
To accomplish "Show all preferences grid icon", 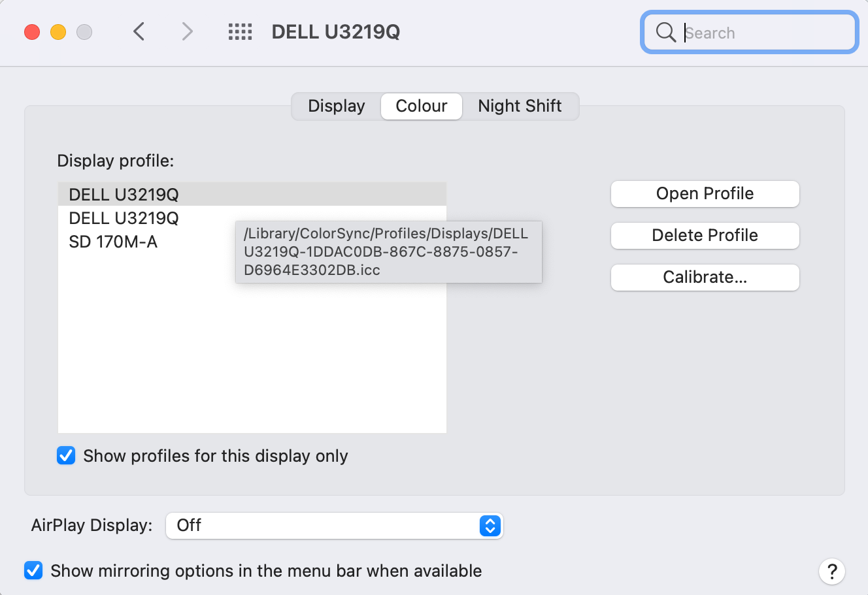I will tap(240, 31).
